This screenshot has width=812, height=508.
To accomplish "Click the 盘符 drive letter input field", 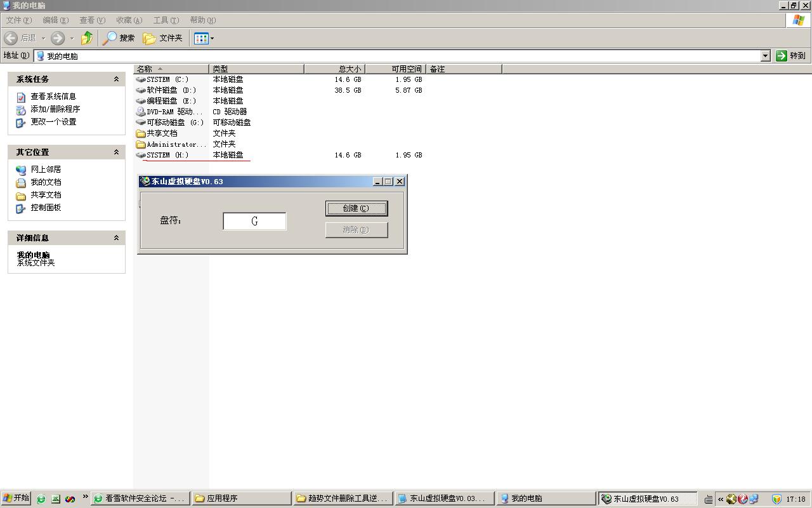I will click(x=254, y=221).
